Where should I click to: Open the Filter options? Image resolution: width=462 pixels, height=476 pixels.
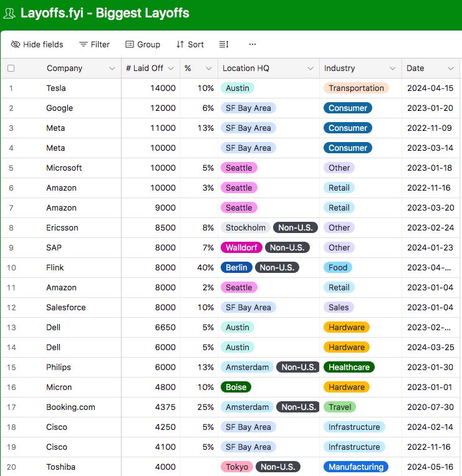(x=94, y=44)
